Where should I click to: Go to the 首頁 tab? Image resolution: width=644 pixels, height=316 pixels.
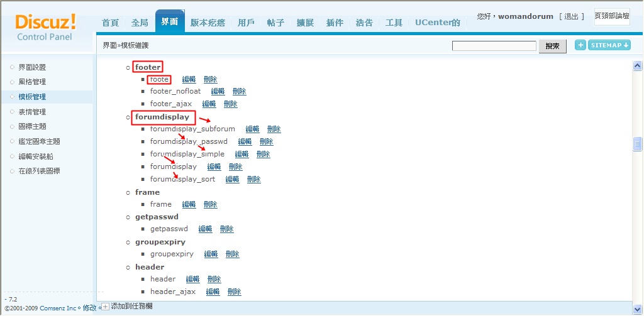(x=110, y=23)
